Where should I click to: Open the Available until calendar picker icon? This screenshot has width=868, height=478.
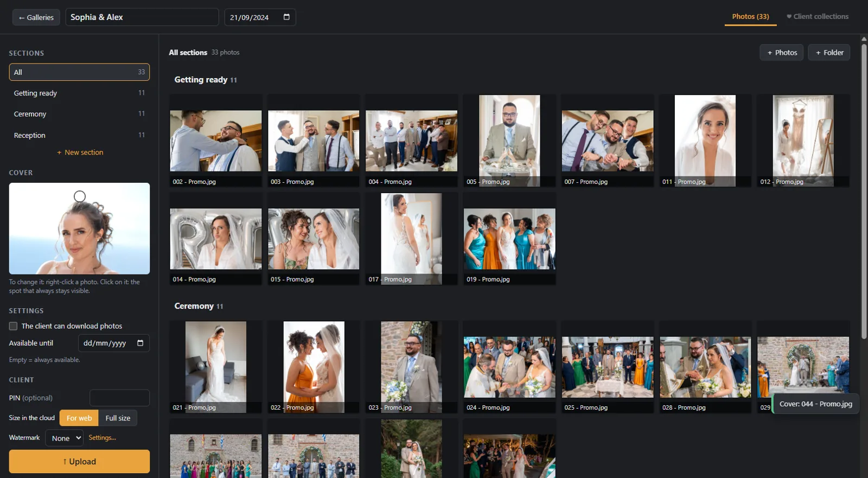pyautogui.click(x=140, y=343)
